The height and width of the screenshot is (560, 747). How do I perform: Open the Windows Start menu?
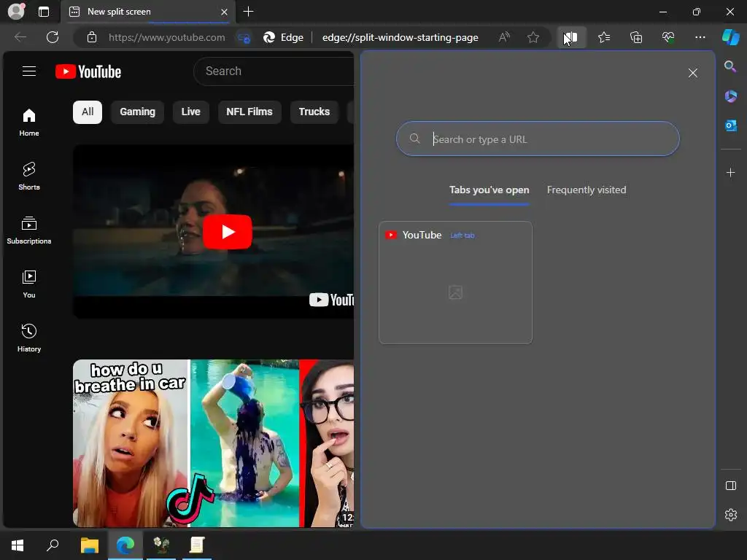[18, 545]
